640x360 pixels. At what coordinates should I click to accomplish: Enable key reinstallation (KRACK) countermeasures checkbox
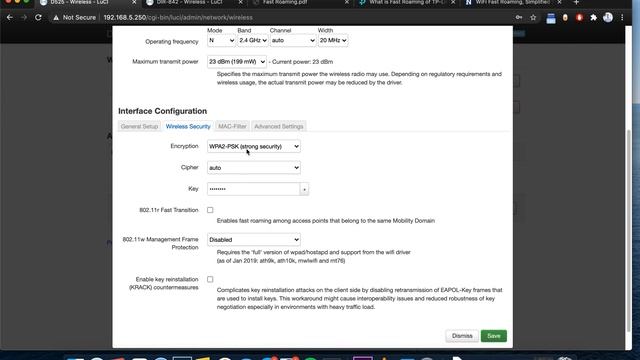point(210,279)
